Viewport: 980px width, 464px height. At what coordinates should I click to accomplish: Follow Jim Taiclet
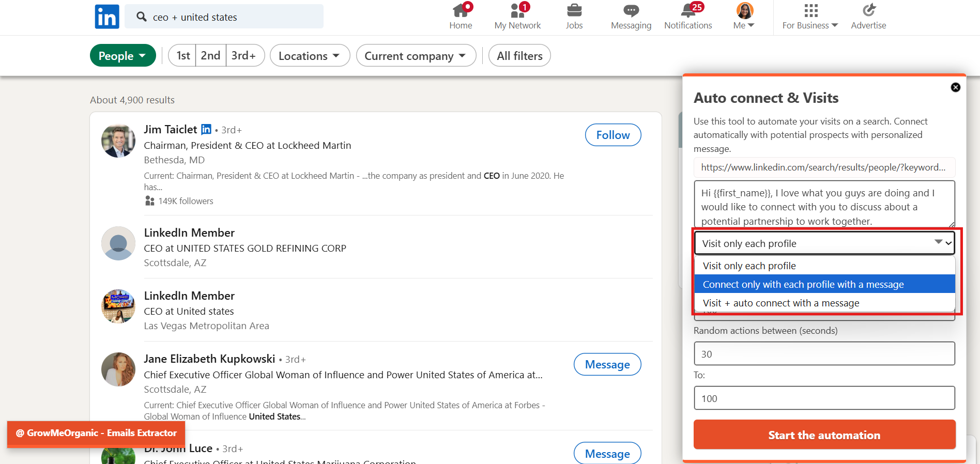[613, 135]
